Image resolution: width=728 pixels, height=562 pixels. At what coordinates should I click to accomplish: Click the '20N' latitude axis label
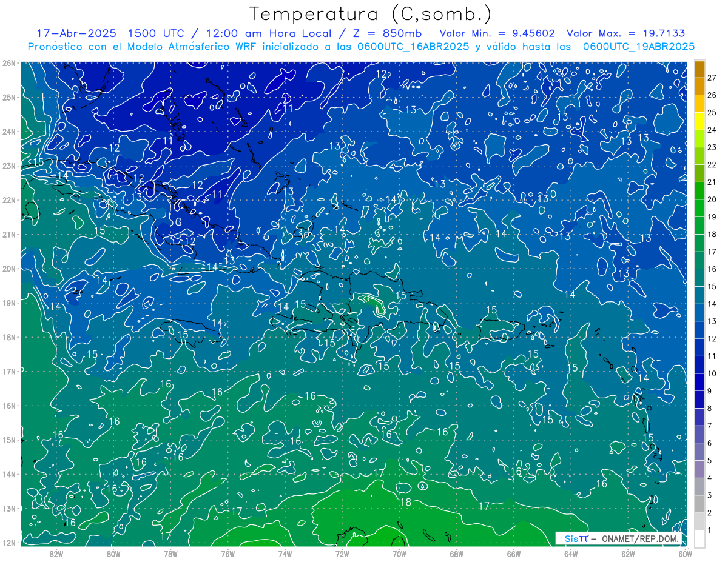[9, 269]
